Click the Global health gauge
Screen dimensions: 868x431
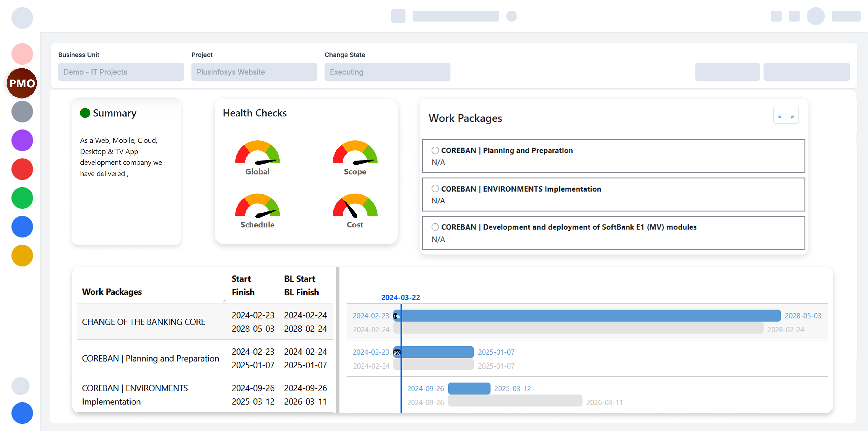pyautogui.click(x=257, y=153)
